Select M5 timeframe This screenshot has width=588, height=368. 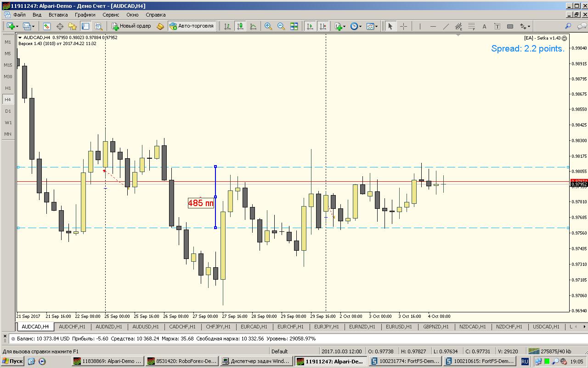8,53
